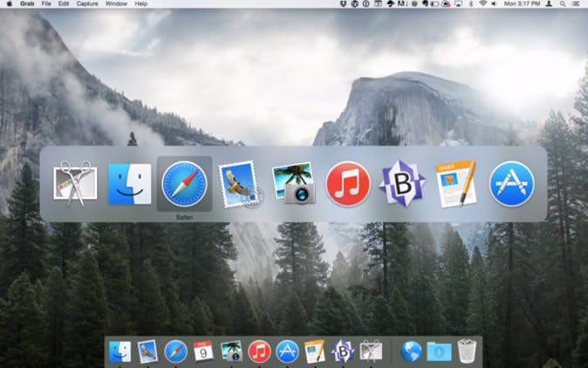Select iPhoto in the app switcher
Image resolution: width=588 pixels, height=368 pixels.
[x=294, y=184]
